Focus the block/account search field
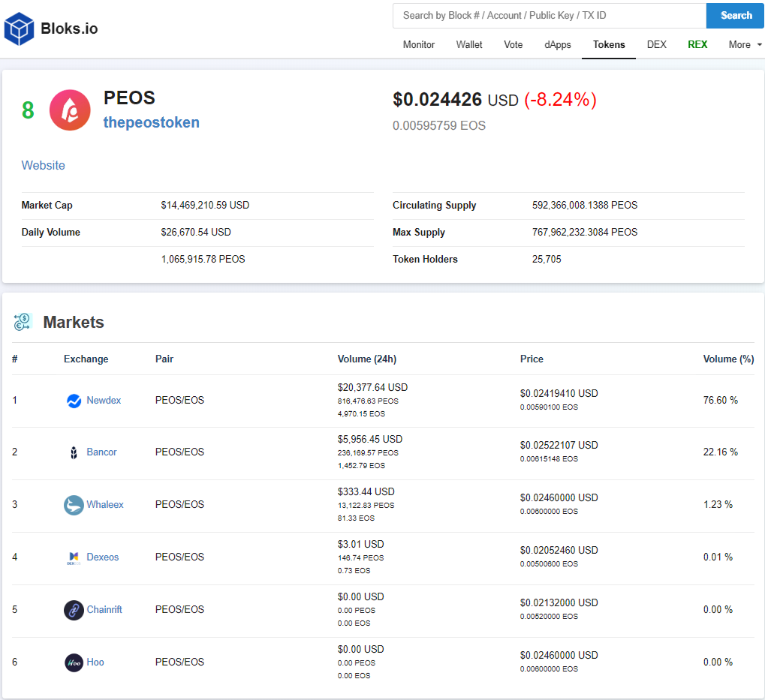Screen dimensions: 765x700 549,16
